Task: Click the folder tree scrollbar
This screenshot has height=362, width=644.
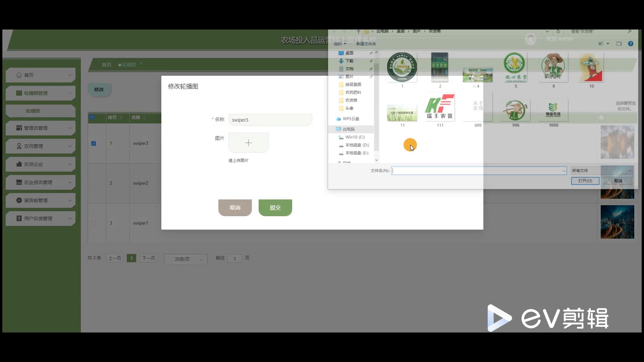Action: click(x=376, y=107)
